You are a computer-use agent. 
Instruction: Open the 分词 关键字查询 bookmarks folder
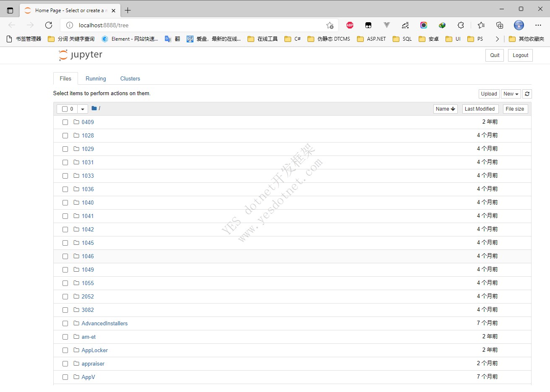[x=71, y=39]
